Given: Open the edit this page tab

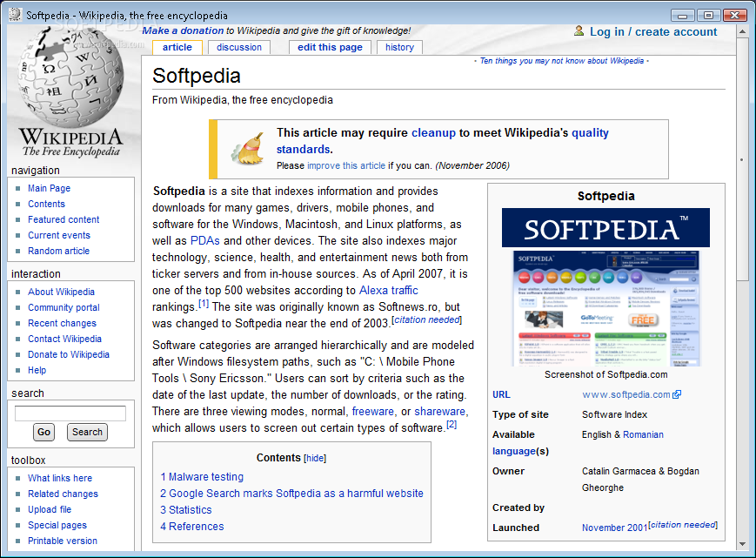Looking at the screenshot, I should pyautogui.click(x=330, y=47).
